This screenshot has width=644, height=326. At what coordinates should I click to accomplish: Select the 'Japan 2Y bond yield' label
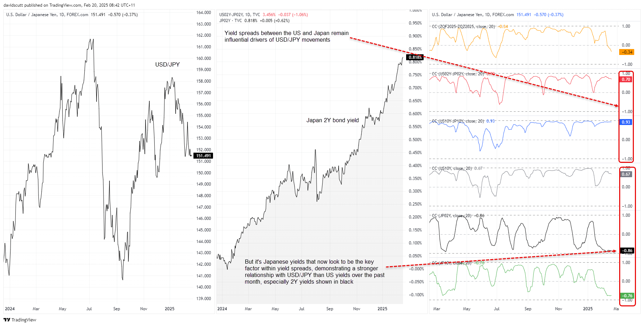(x=333, y=120)
